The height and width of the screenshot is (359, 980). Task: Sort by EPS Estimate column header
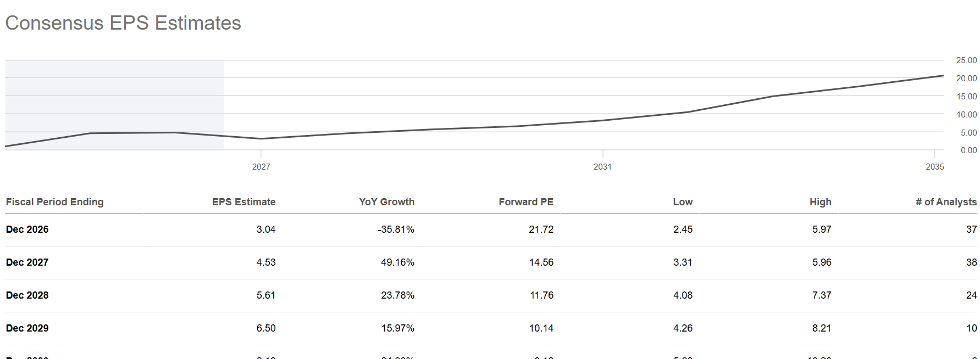tap(243, 202)
